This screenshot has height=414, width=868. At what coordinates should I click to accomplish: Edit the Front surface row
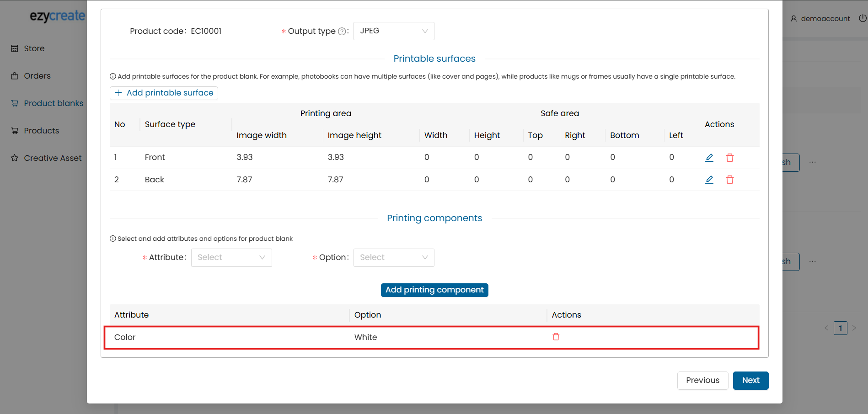(x=709, y=158)
